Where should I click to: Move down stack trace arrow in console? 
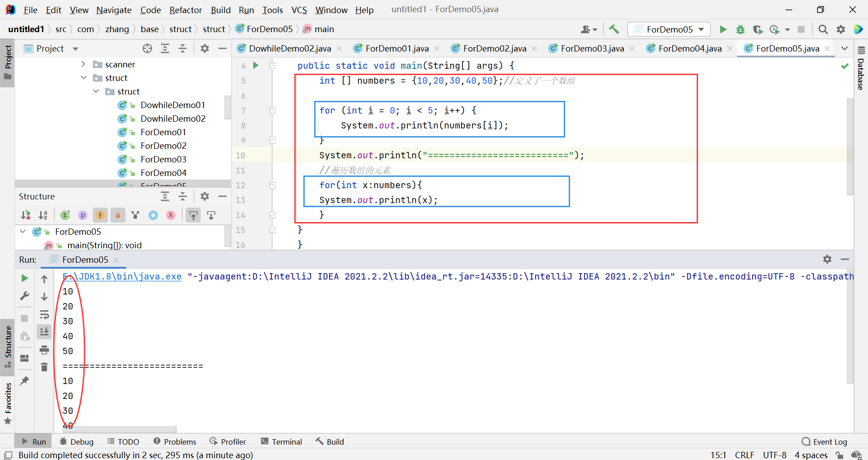(x=44, y=297)
